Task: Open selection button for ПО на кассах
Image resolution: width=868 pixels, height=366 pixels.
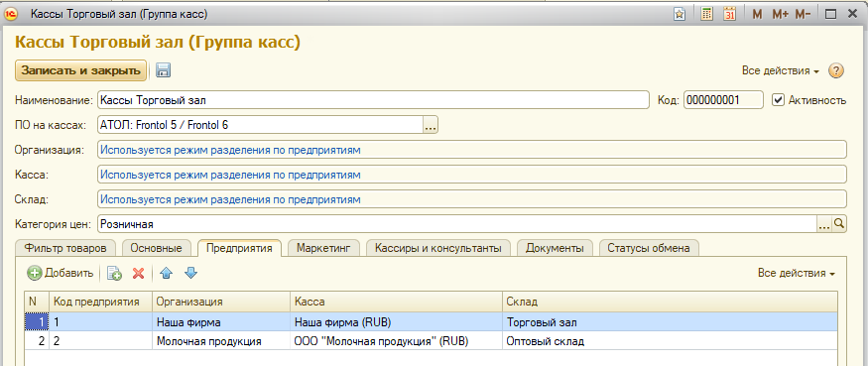Action: point(431,125)
